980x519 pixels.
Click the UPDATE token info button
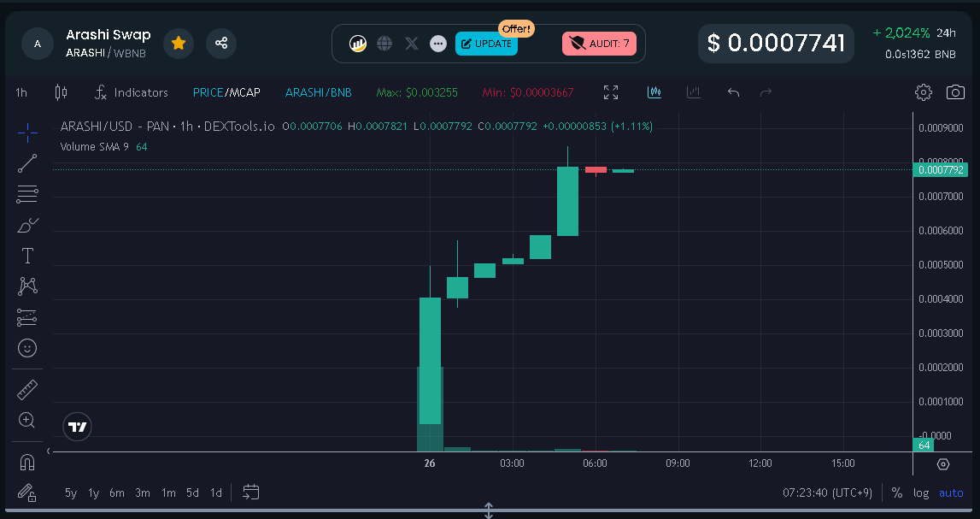(x=486, y=44)
